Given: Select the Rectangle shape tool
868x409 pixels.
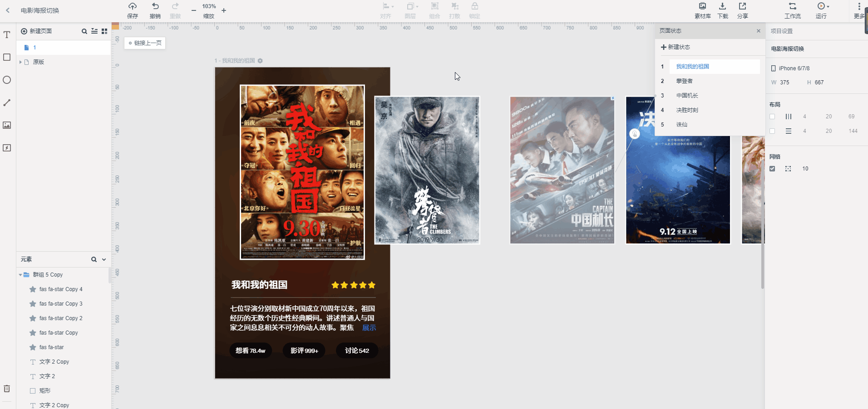Looking at the screenshot, I should click(7, 57).
